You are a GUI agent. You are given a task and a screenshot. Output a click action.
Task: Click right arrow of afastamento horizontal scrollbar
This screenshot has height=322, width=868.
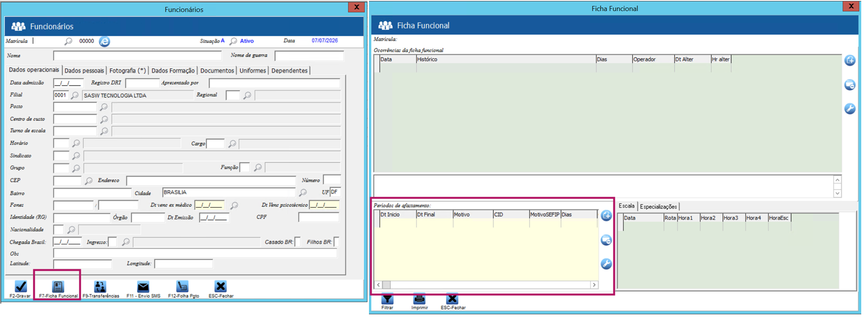[x=594, y=285]
